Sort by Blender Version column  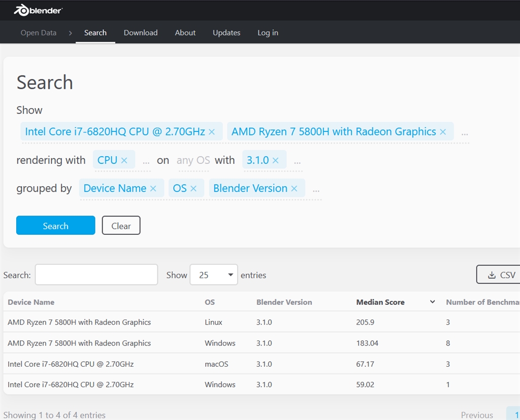pyautogui.click(x=284, y=302)
